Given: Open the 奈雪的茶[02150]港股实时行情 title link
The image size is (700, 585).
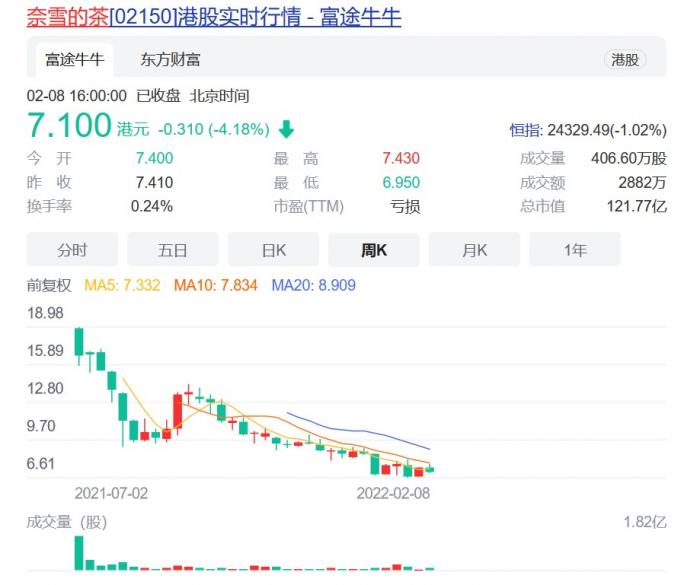Looking at the screenshot, I should [x=214, y=17].
